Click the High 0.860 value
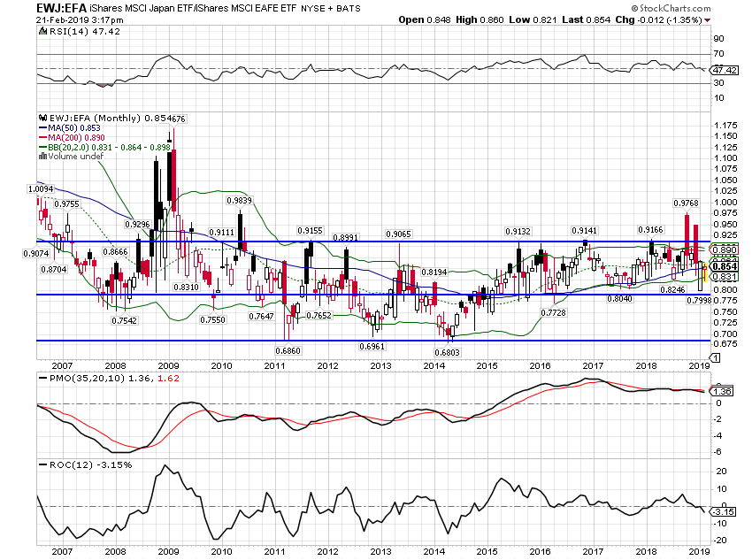This screenshot has height=560, width=752. coord(480,20)
